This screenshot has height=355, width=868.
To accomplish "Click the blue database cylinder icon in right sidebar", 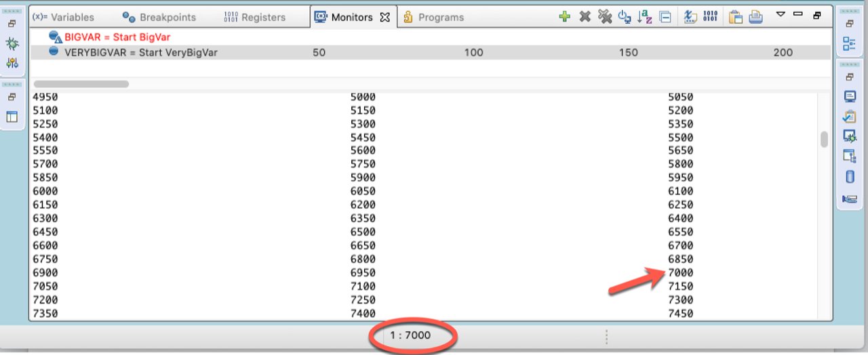I will 850,177.
